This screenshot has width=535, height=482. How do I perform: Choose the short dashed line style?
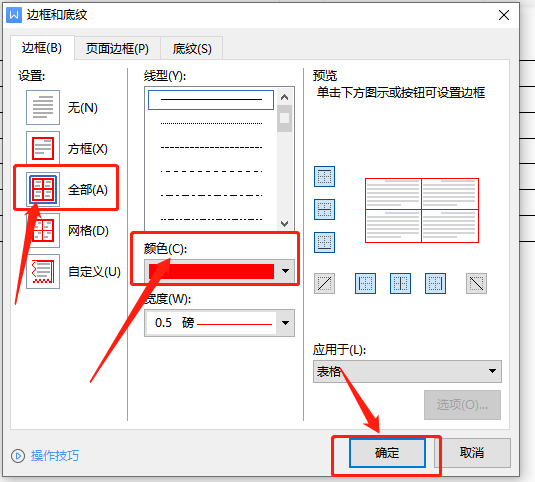(211, 147)
